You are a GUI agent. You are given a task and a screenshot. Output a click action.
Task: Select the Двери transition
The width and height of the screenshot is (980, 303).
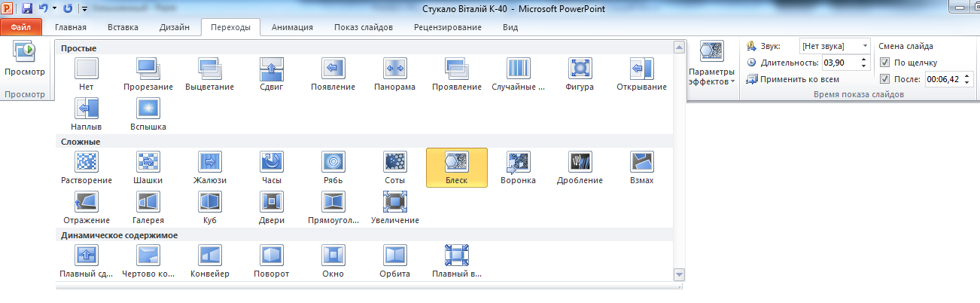[x=271, y=207]
